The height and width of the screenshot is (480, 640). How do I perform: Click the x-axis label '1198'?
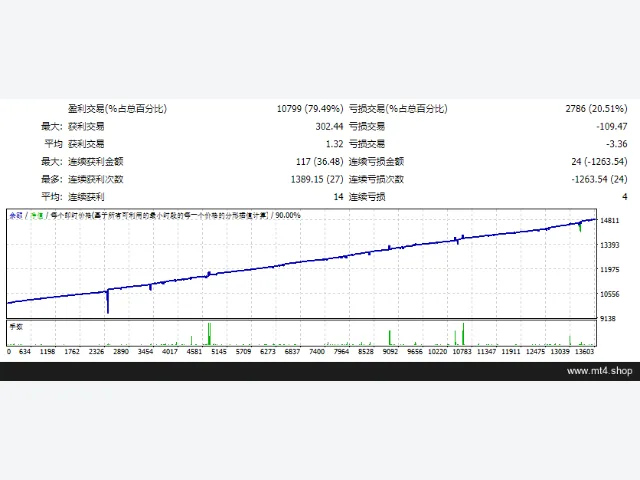point(47,351)
